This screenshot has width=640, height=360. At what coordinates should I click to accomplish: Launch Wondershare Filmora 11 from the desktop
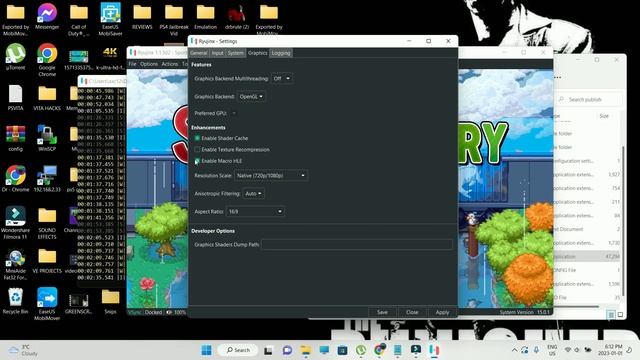(x=16, y=222)
